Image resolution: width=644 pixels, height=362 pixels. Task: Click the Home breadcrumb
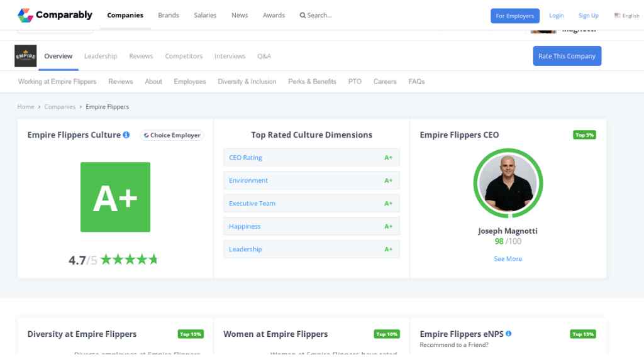click(25, 107)
